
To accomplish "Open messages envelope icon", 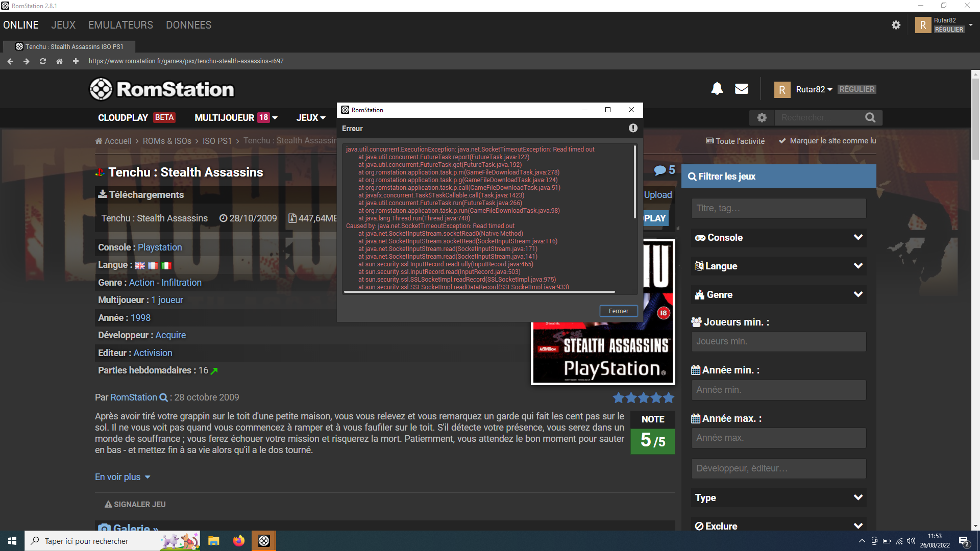I will coord(742,89).
